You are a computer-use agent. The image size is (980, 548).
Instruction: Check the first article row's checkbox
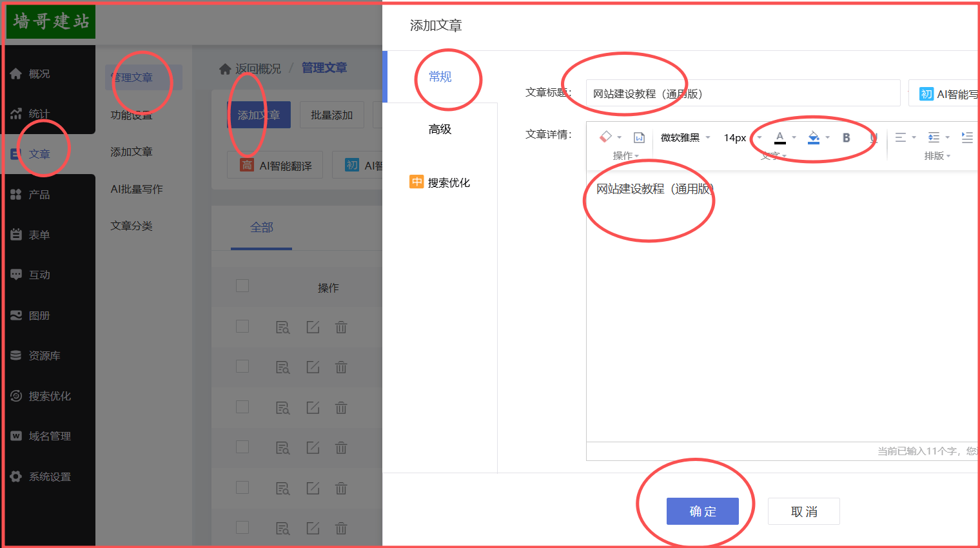[x=242, y=326]
